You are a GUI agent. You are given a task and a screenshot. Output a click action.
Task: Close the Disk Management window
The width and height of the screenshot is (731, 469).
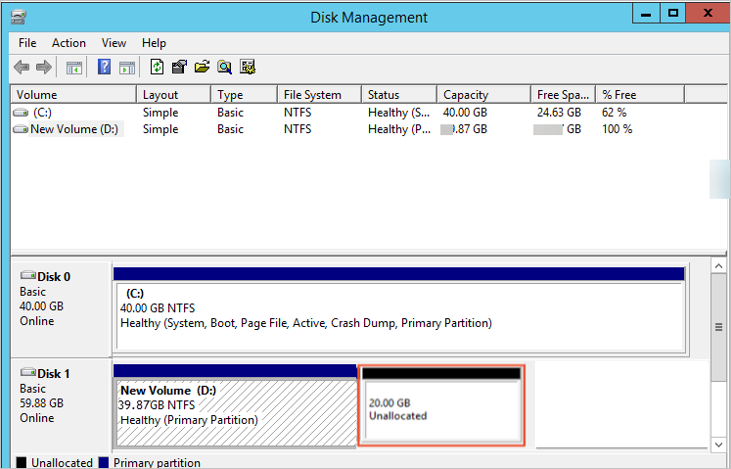(708, 14)
